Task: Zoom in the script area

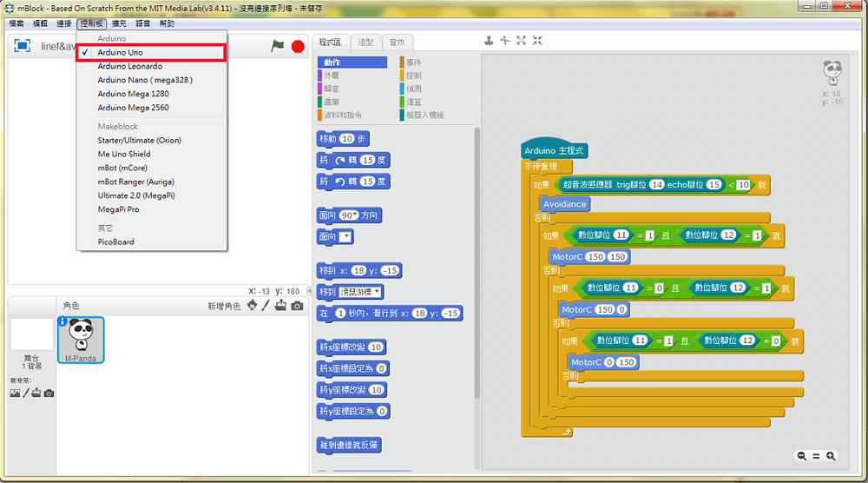Action: click(x=831, y=456)
